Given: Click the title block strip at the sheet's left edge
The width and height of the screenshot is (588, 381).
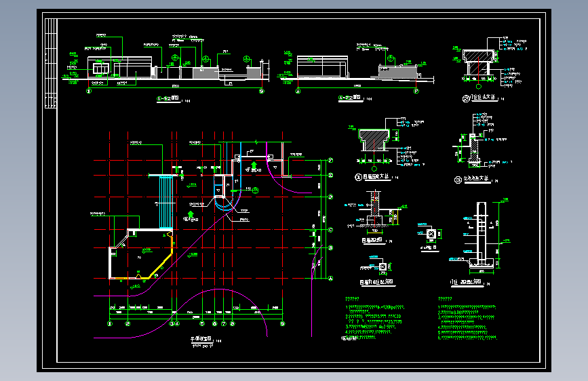Looking at the screenshot, I should (x=51, y=63).
